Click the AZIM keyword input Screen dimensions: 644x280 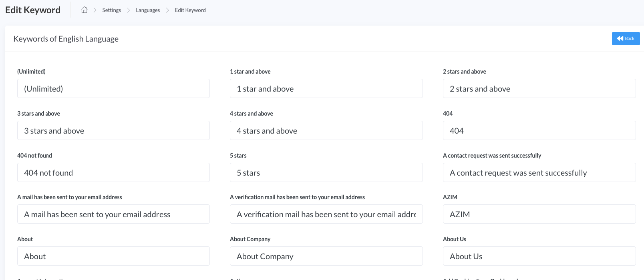pos(539,214)
